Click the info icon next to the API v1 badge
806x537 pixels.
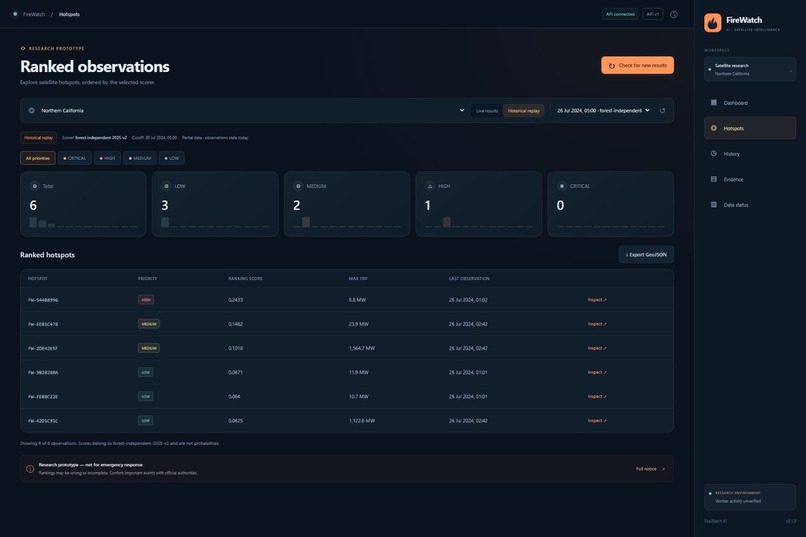[x=673, y=14]
